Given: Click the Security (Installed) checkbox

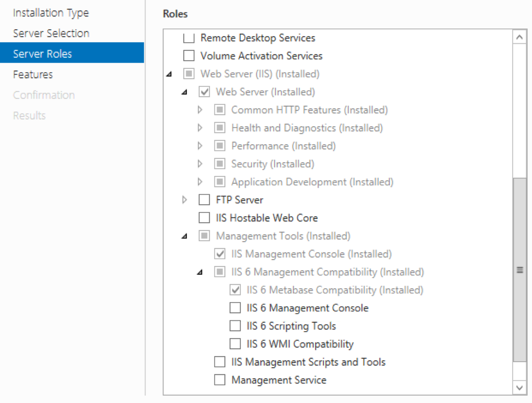Looking at the screenshot, I should tap(220, 164).
